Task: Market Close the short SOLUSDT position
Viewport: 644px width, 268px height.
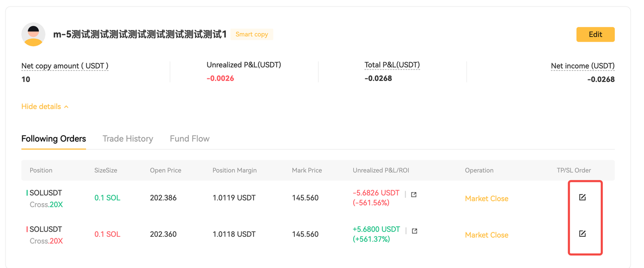Action: click(x=487, y=235)
